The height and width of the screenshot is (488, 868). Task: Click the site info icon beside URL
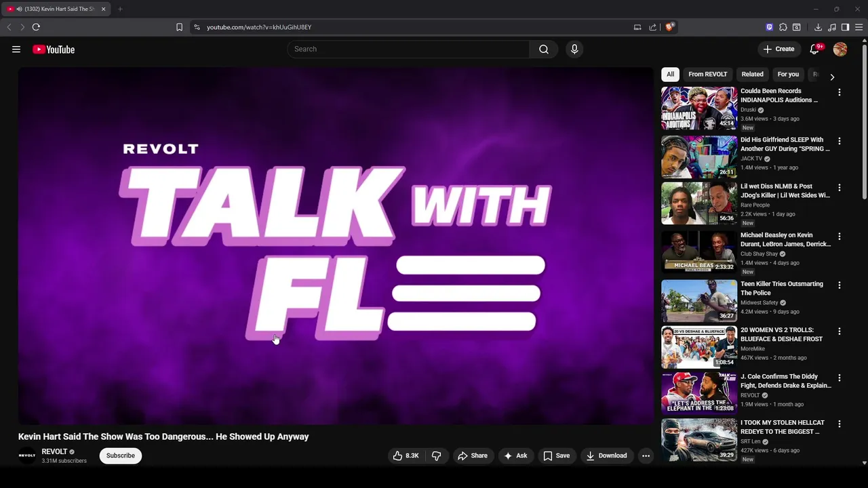click(197, 27)
